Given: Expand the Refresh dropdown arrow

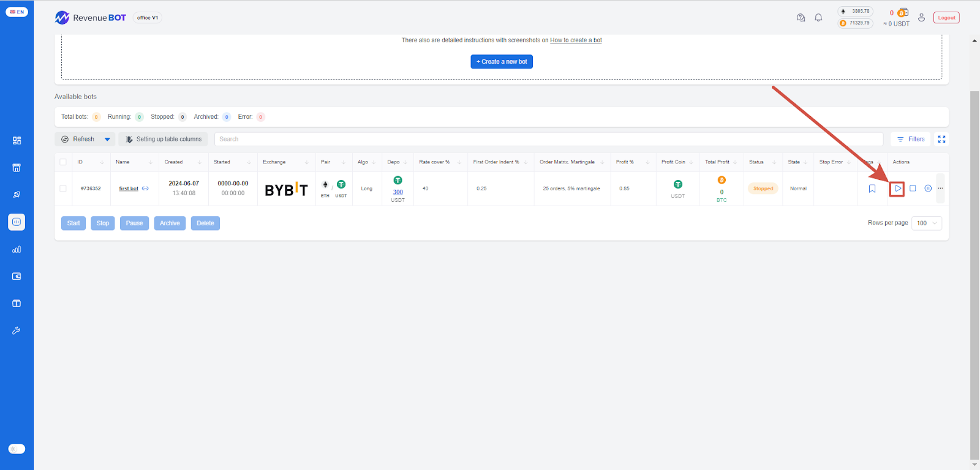Looking at the screenshot, I should pos(107,140).
